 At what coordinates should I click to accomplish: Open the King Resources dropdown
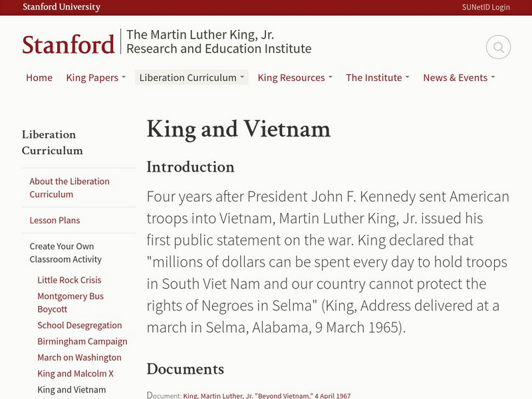(295, 78)
